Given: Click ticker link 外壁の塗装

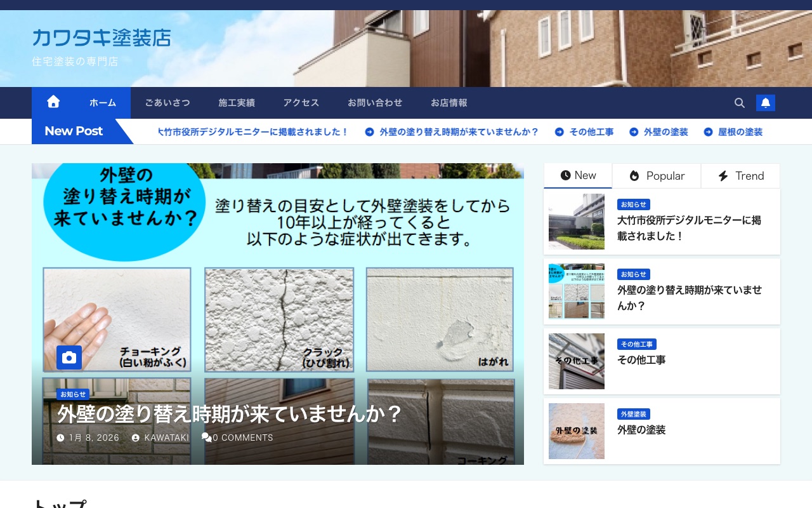Looking at the screenshot, I should [666, 132].
